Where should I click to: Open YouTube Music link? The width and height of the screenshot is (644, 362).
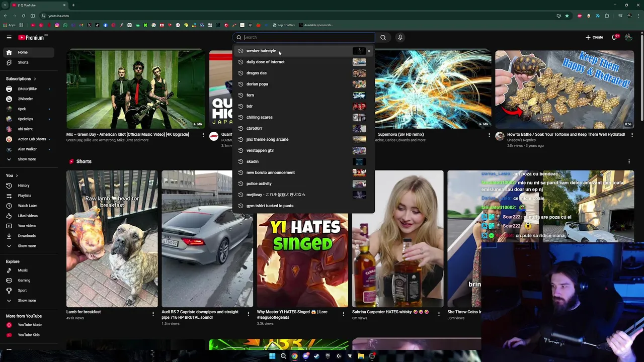tap(29, 325)
